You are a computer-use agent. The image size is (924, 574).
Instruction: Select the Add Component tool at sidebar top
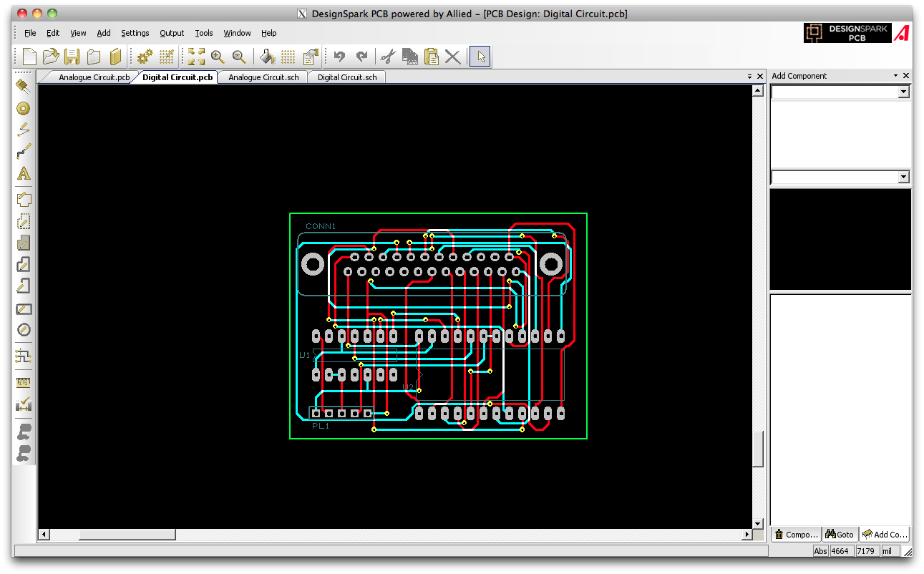(23, 86)
